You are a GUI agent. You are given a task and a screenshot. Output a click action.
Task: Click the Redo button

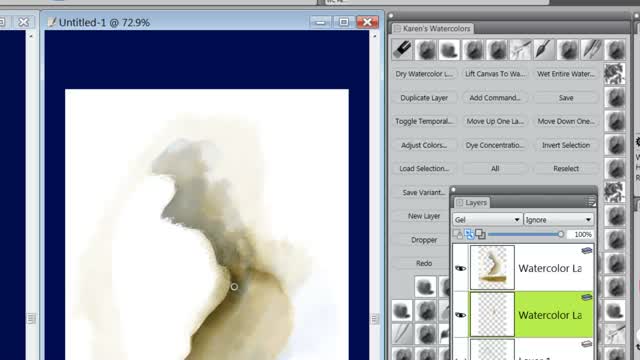click(x=421, y=263)
